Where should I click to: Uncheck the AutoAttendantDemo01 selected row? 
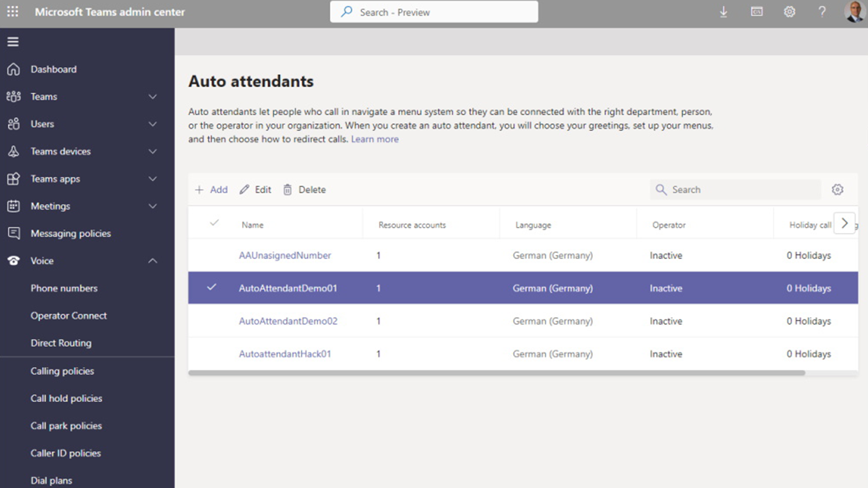pyautogui.click(x=212, y=288)
